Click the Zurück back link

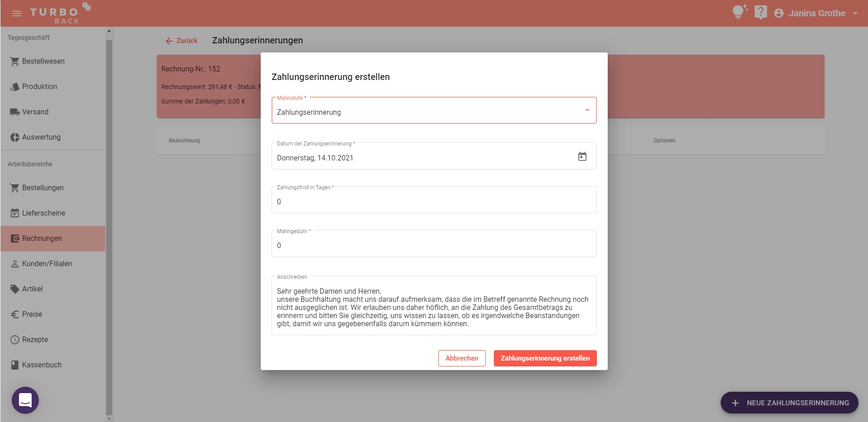(x=182, y=41)
